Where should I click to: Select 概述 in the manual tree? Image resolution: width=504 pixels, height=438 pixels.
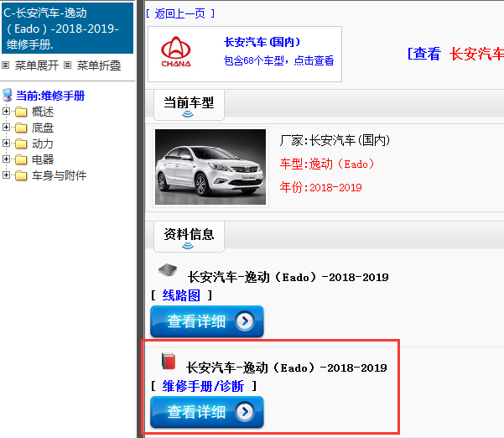(x=43, y=112)
